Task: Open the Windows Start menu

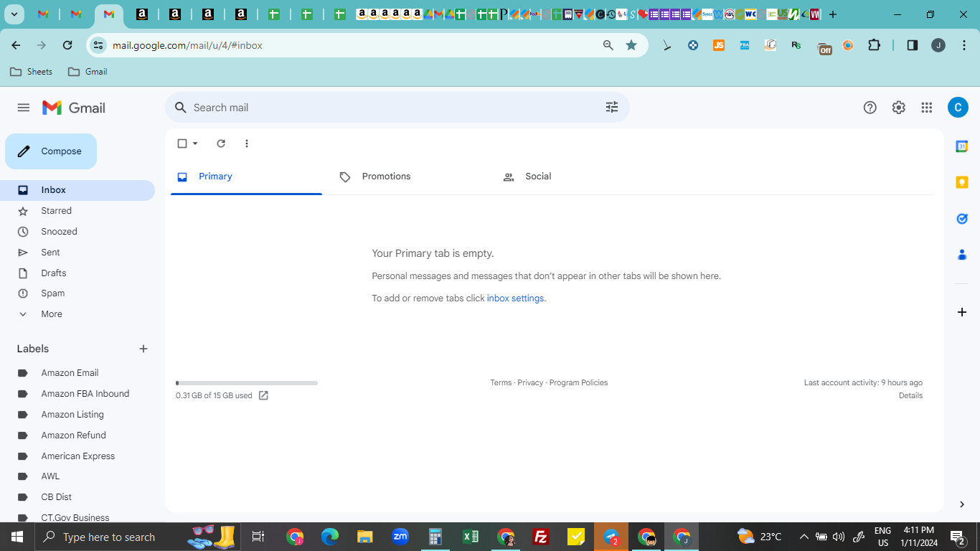Action: coord(17,537)
